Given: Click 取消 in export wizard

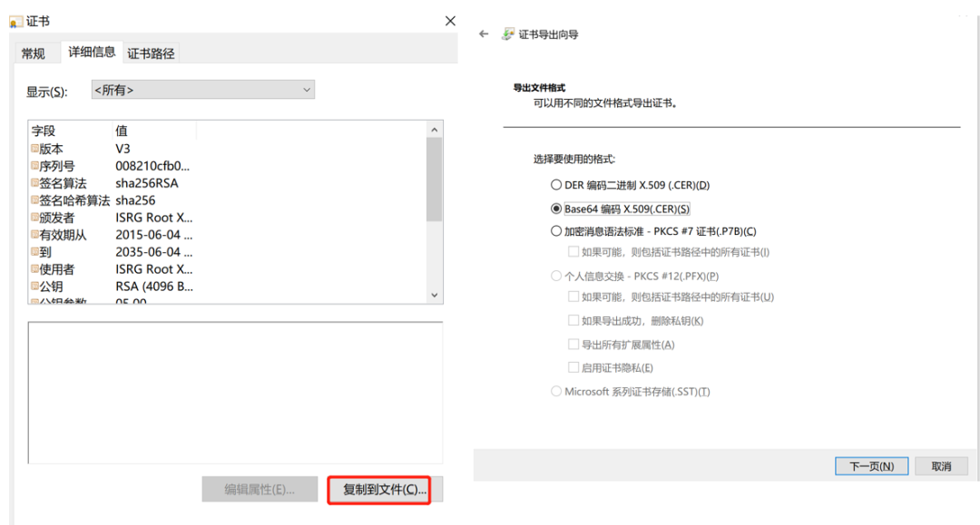Looking at the screenshot, I should tap(941, 466).
